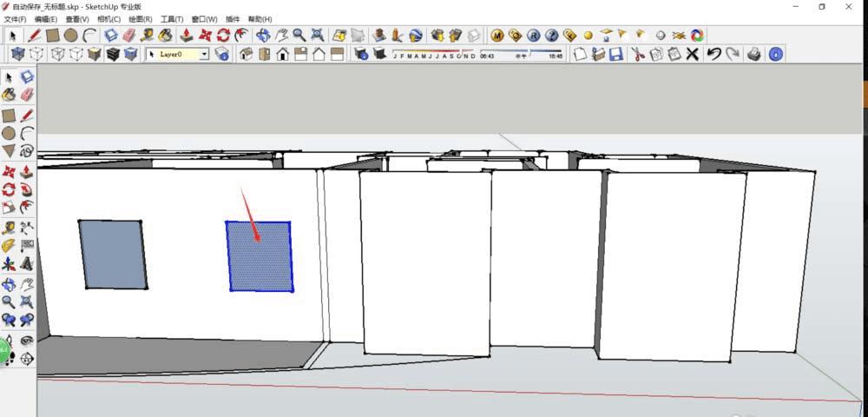868x417 pixels.
Task: Select Axes tool in left toolbar
Action: pos(9,263)
